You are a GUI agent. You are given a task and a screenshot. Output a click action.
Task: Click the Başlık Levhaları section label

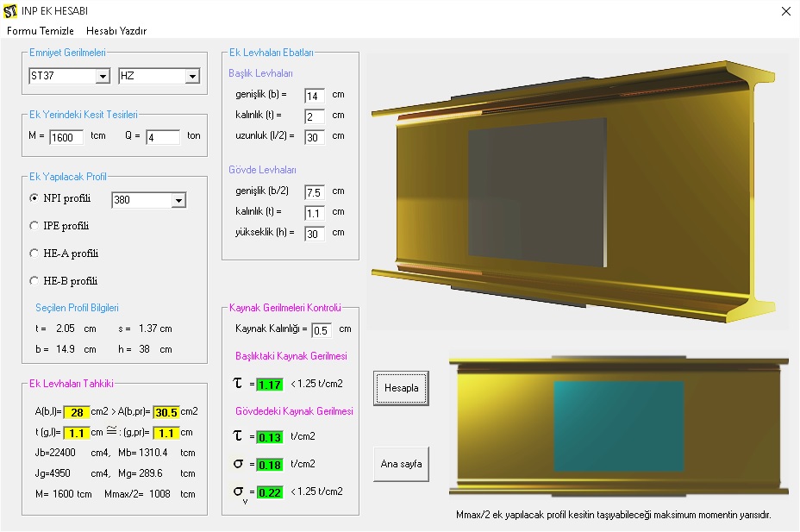260,73
